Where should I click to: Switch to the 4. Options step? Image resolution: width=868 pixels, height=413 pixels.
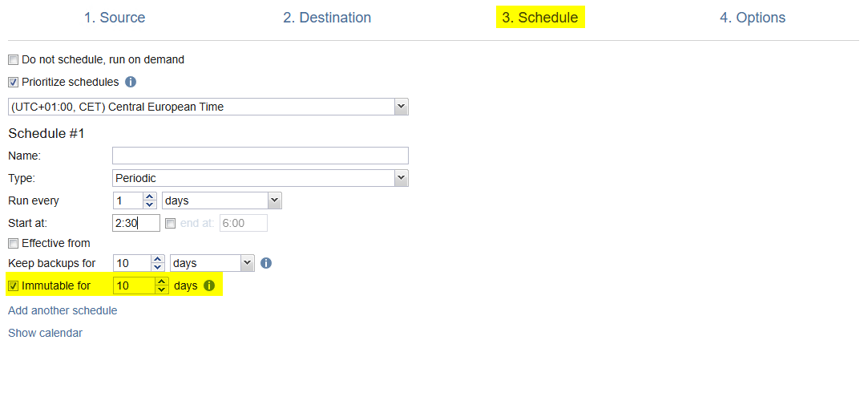pyautogui.click(x=752, y=18)
